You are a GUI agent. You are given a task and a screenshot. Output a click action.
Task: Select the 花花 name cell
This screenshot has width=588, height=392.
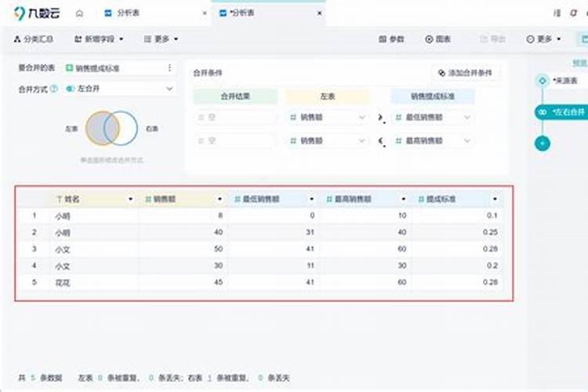click(x=94, y=282)
